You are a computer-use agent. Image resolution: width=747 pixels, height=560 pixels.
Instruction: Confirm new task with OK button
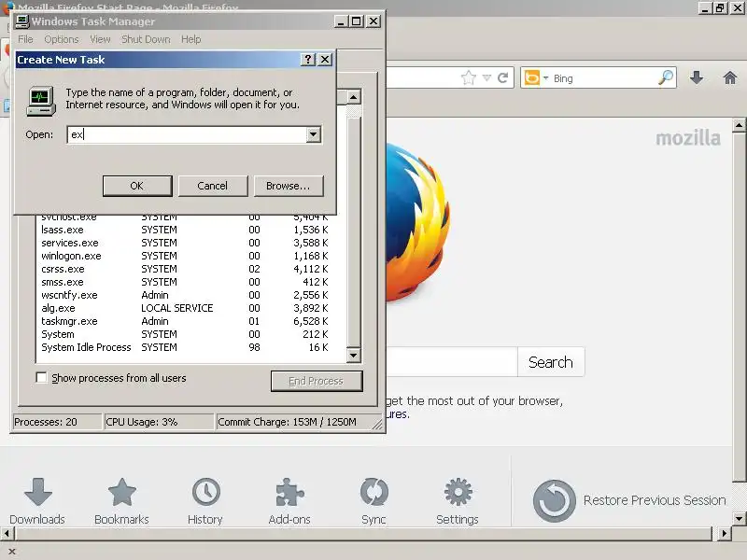[x=137, y=186]
